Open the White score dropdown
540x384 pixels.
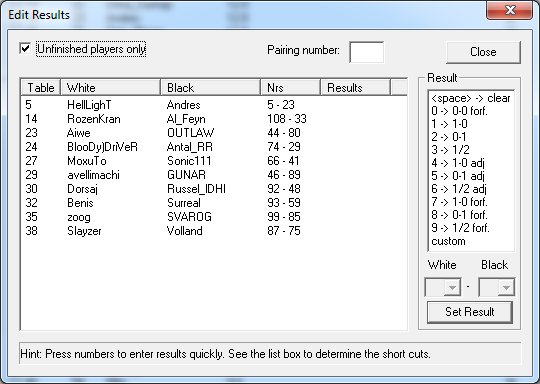click(x=443, y=287)
